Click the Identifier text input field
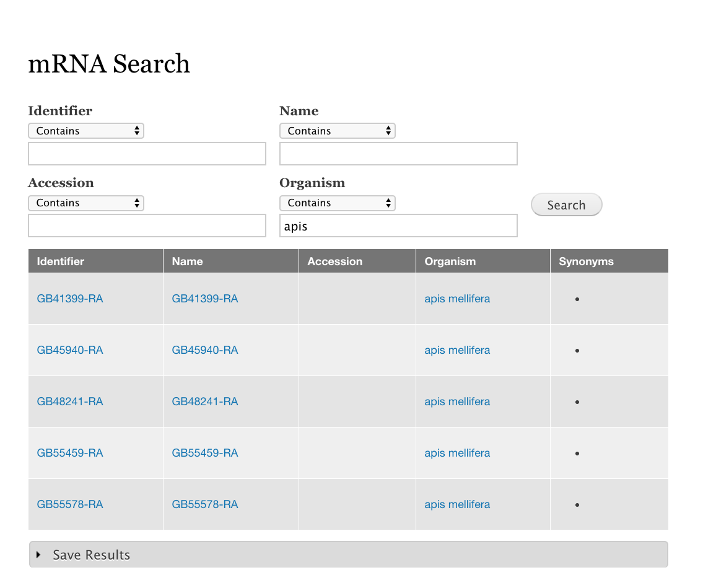The width and height of the screenshot is (716, 588). coord(147,154)
